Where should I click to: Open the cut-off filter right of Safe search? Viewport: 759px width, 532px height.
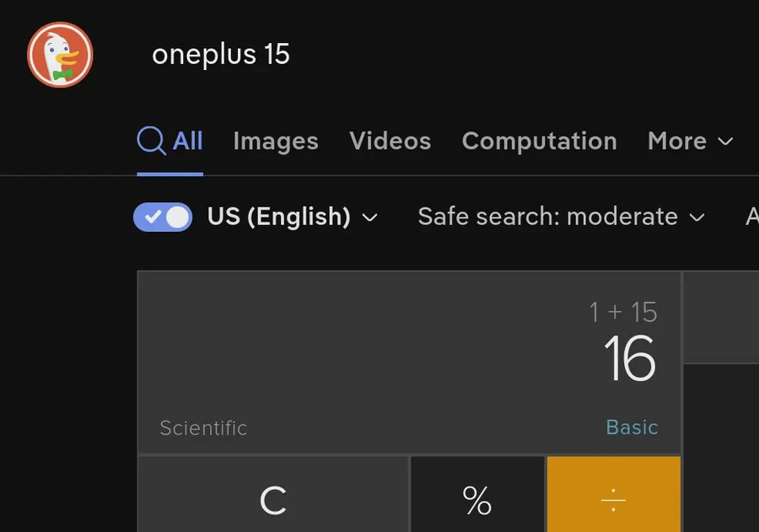tap(751, 217)
